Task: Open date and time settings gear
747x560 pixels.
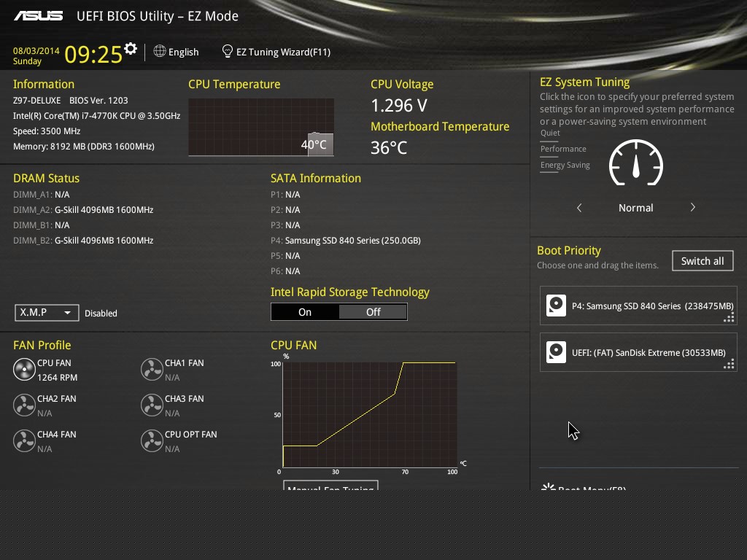Action: coord(131,49)
